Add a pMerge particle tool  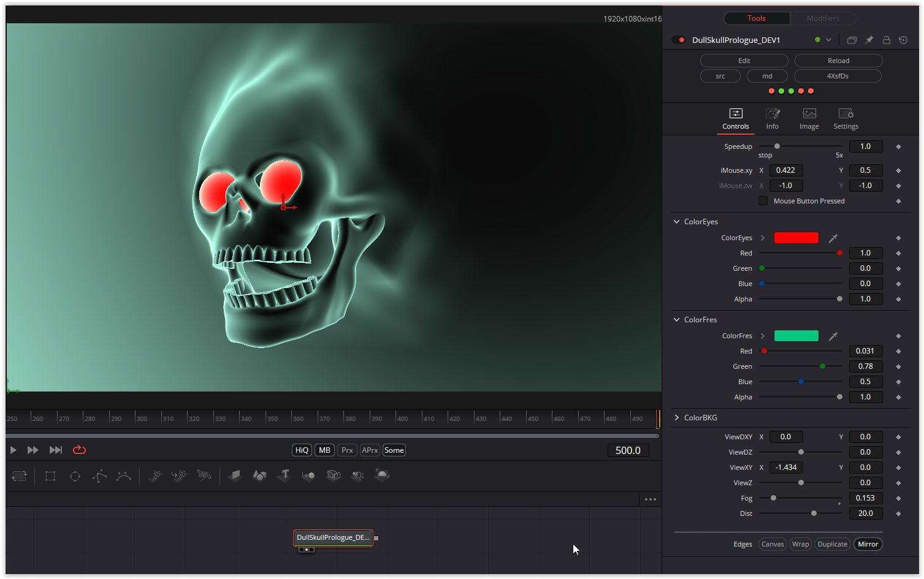point(180,475)
